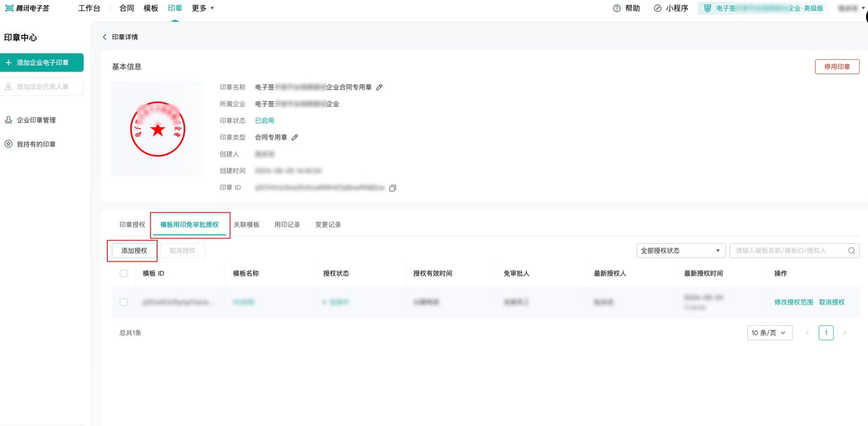Open the 全部授权状态 dropdown
The width and height of the screenshot is (868, 426).
click(x=680, y=251)
